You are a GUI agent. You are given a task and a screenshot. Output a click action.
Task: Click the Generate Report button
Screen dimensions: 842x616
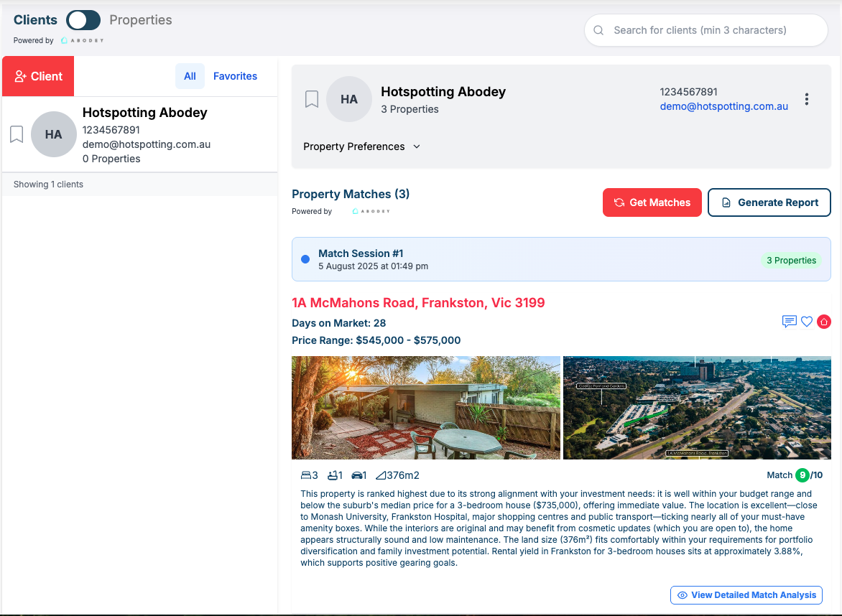(769, 202)
